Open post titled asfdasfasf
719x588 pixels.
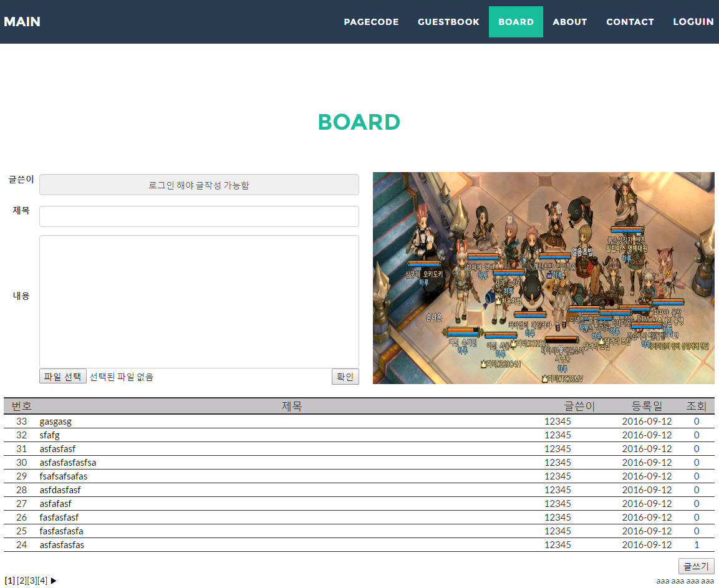tap(60, 490)
